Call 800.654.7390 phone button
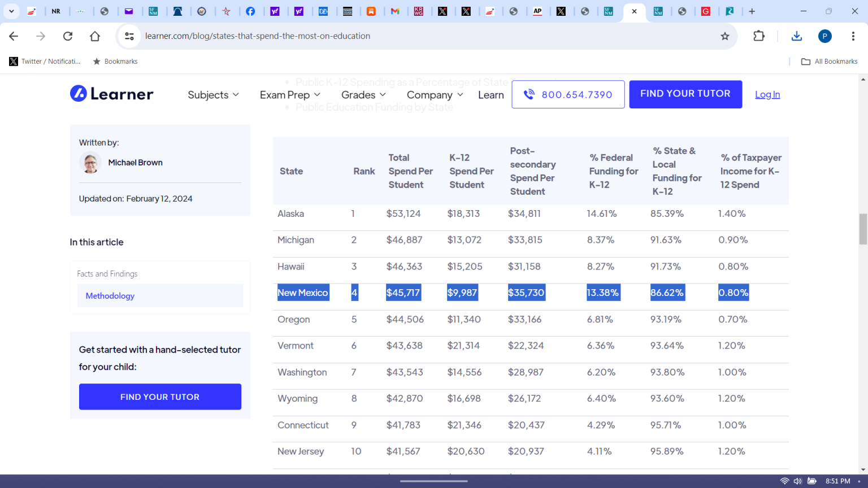 [568, 94]
